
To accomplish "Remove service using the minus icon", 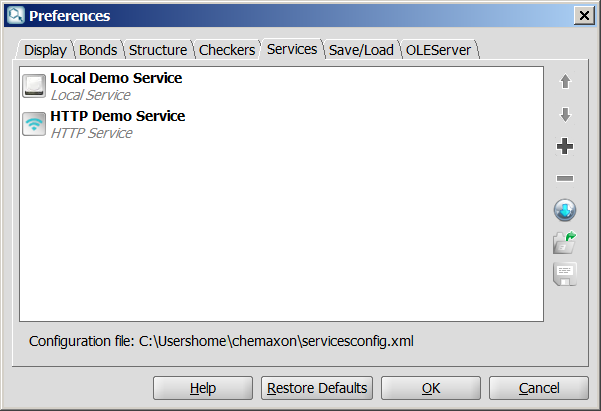I will point(565,178).
